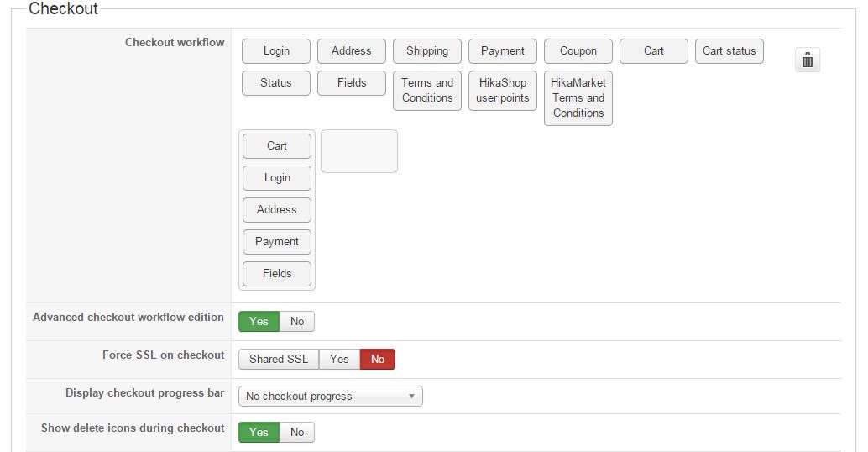Click the empty workflow step box
The width and height of the screenshot is (868, 452).
(x=359, y=151)
